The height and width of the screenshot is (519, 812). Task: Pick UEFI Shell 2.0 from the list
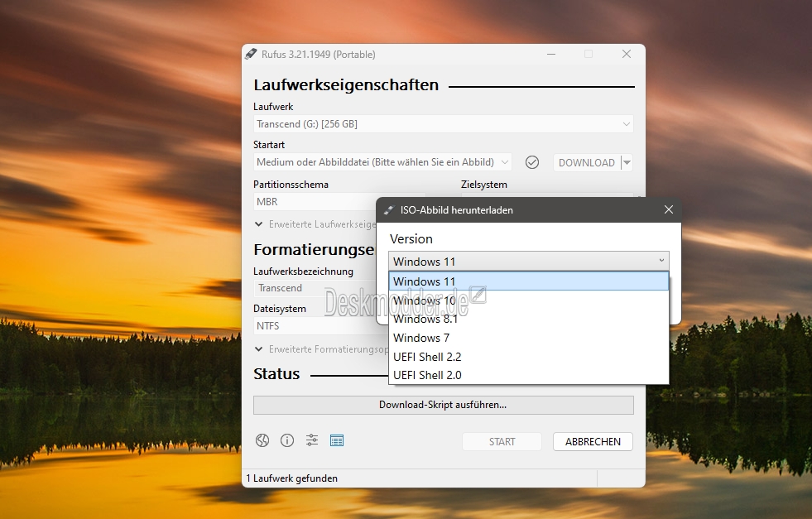(529, 375)
